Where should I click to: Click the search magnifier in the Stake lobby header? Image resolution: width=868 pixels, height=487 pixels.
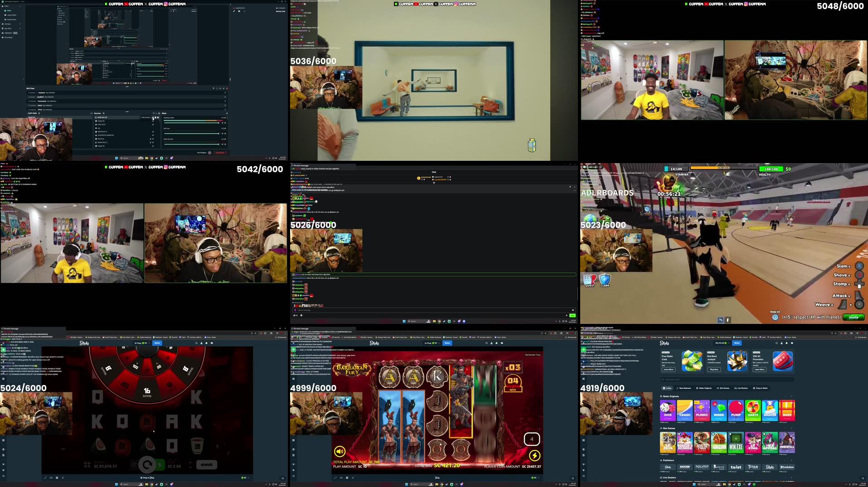(776, 343)
